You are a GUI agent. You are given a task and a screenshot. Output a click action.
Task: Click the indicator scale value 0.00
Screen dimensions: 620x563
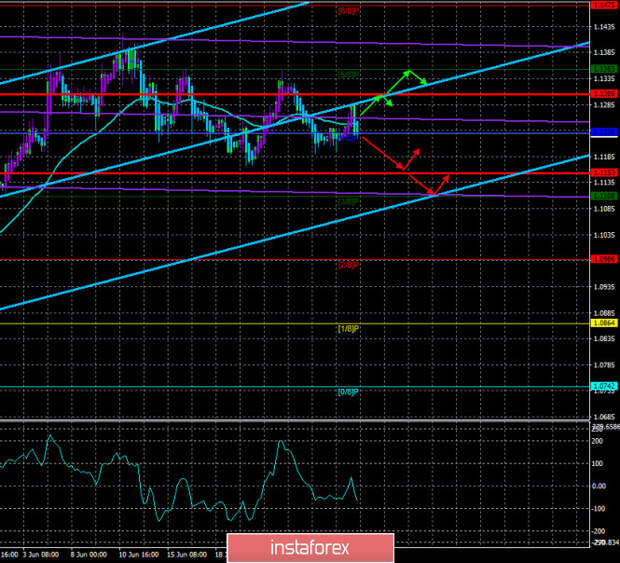click(599, 486)
